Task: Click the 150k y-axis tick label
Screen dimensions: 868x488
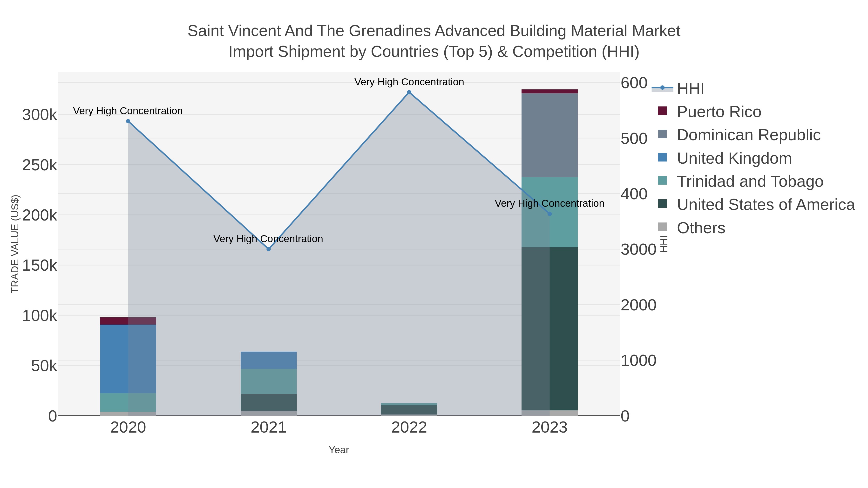Action: tap(40, 265)
